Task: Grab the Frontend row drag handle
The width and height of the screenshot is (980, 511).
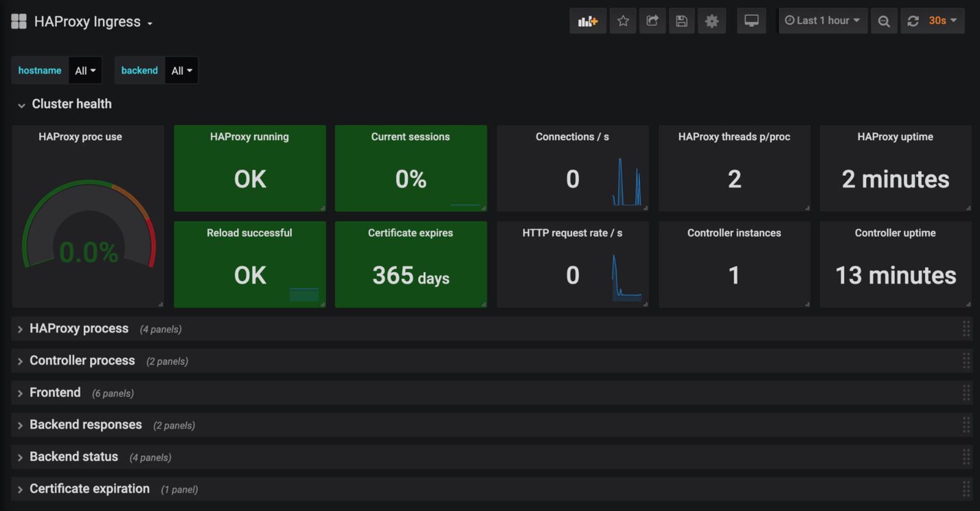Action: coord(966,393)
